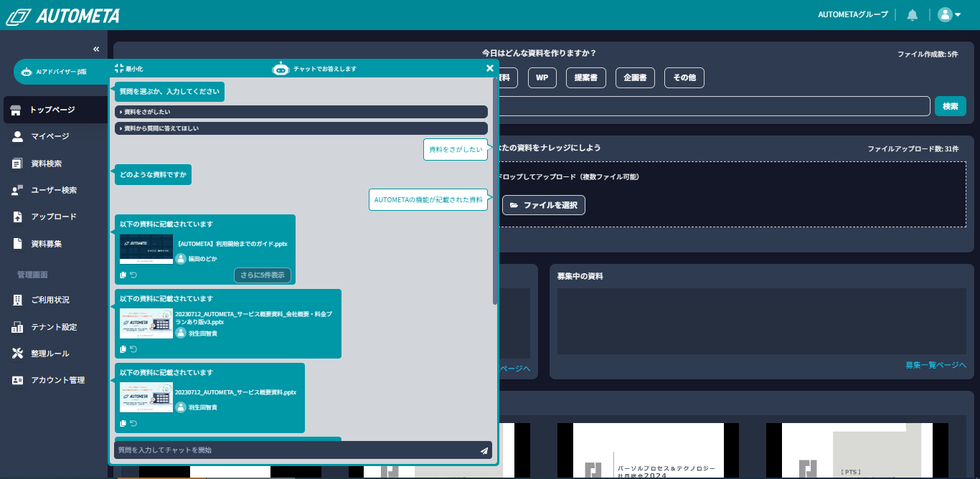Select the 企画書 document type button
This screenshot has height=479, width=980.
tap(636, 77)
